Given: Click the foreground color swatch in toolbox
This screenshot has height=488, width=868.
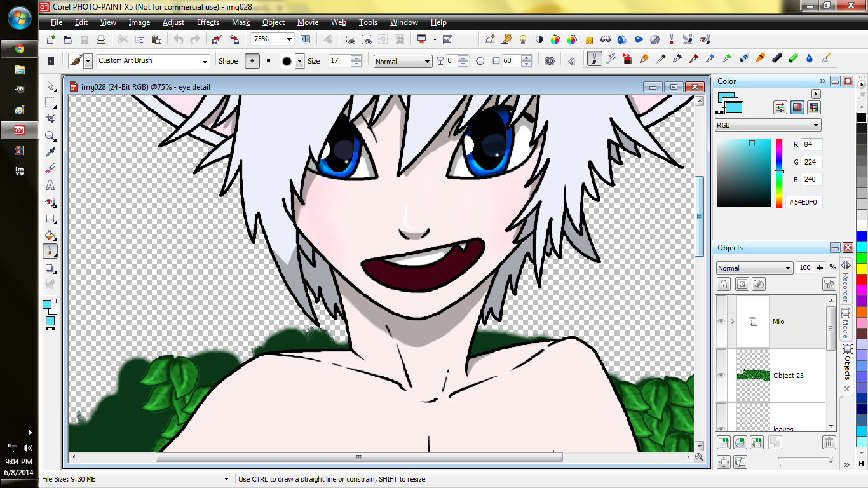Looking at the screenshot, I should pos(47,304).
